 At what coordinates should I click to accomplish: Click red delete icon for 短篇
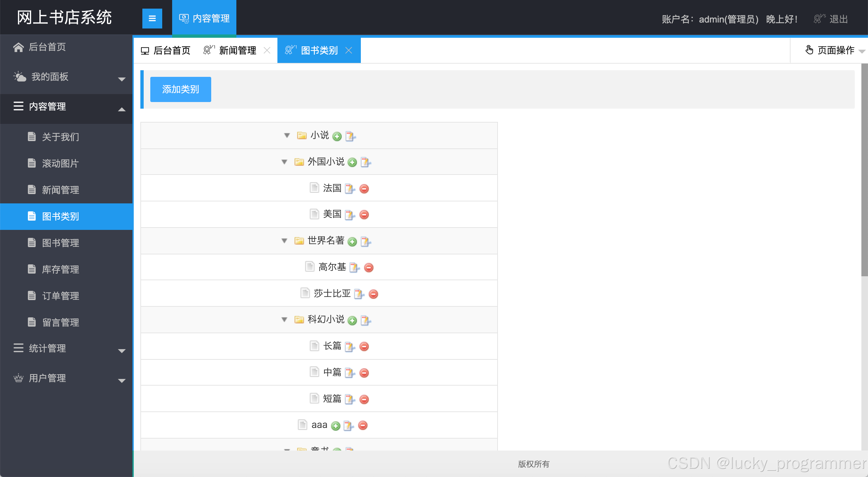364,399
